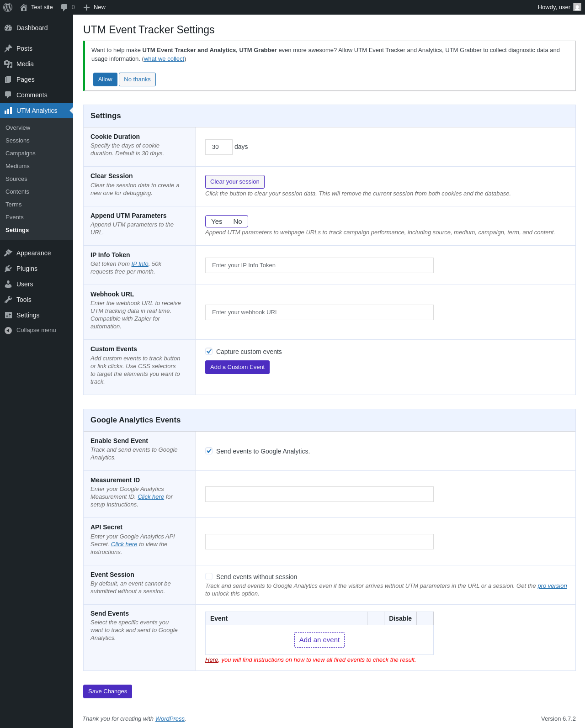
Task: Click the Allow button
Action: click(x=105, y=79)
